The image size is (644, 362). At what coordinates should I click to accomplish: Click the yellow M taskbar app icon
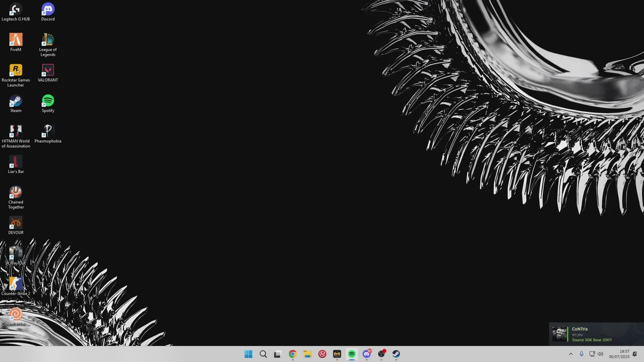337,354
